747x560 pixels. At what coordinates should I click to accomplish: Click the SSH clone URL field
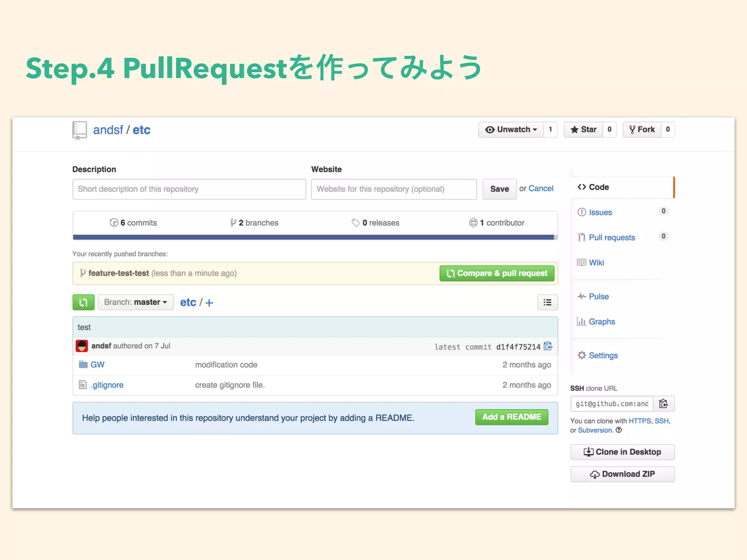tap(612, 404)
